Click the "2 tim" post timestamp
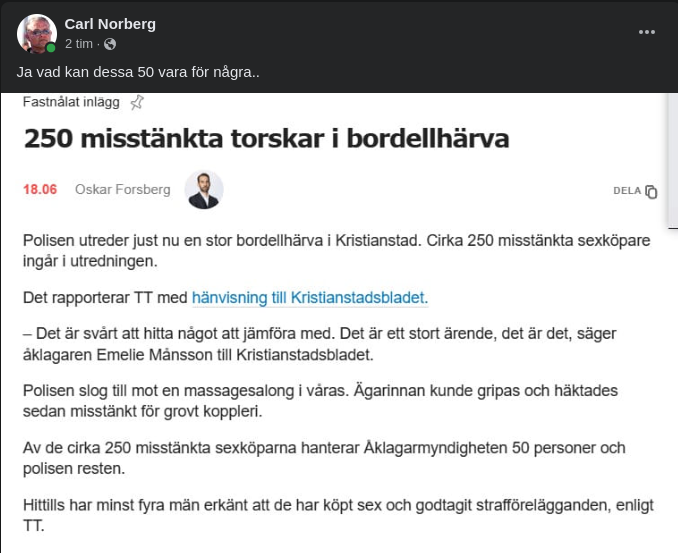Screen dimensions: 678x553 point(80,44)
